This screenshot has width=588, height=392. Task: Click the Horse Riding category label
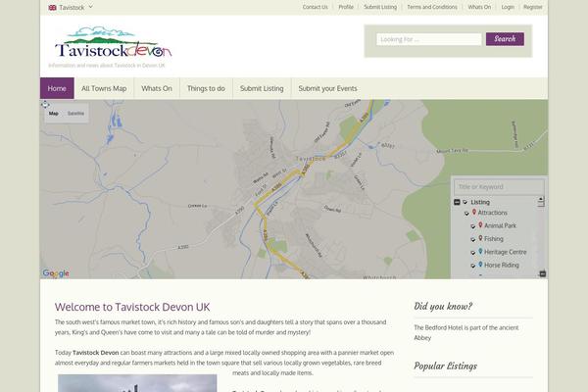502,266
